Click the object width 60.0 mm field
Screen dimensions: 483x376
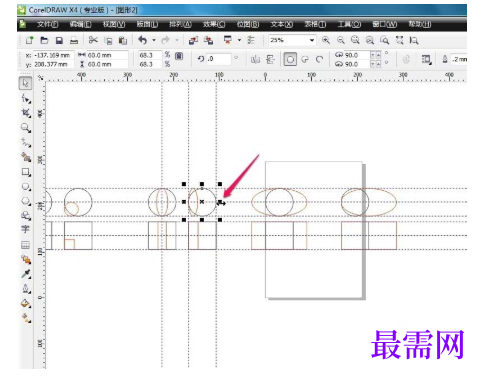tap(107, 55)
